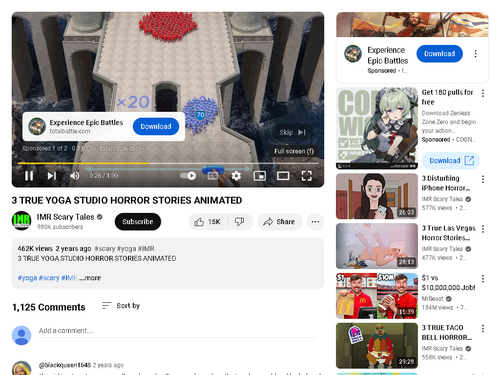Open options for 3 True Las Vegas Horror Stories
Image resolution: width=500 pixels, height=375 pixels.
click(483, 229)
